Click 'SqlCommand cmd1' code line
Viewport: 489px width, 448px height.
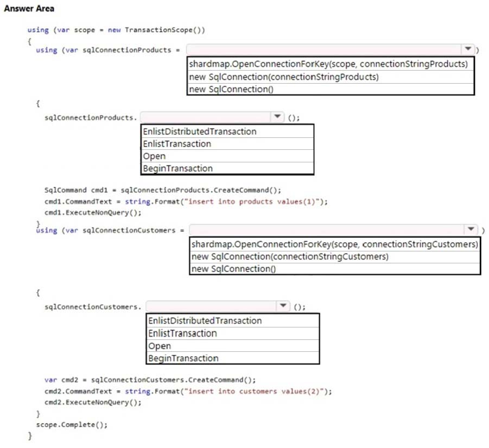coord(162,190)
